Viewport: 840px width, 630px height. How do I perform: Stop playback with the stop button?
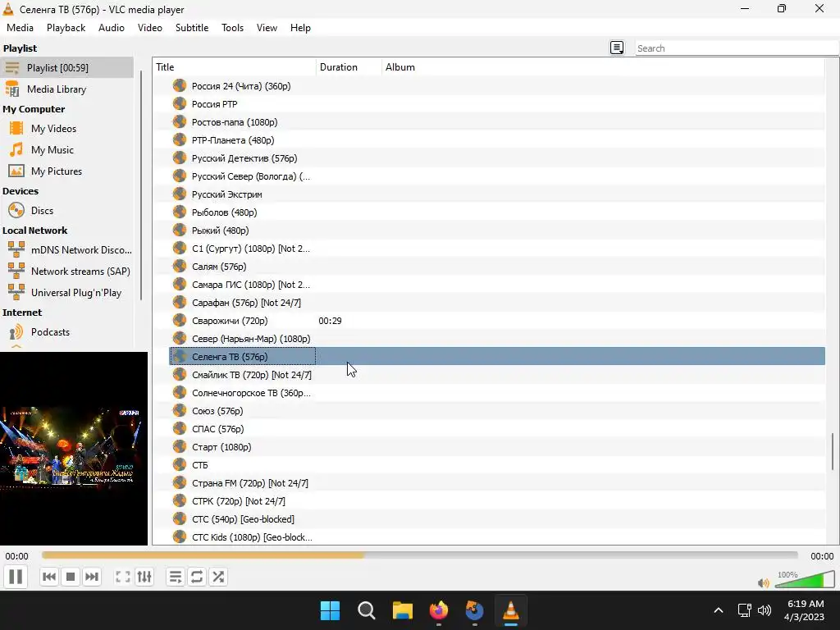point(71,577)
